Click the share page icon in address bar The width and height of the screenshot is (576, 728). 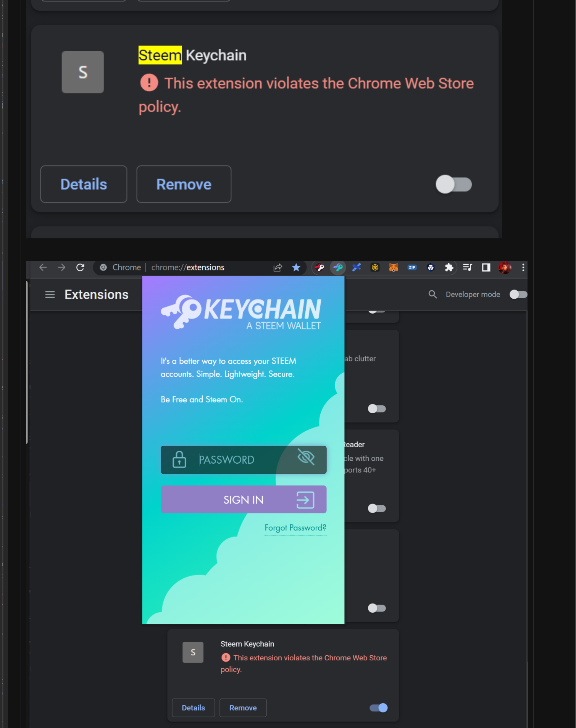[x=278, y=267]
